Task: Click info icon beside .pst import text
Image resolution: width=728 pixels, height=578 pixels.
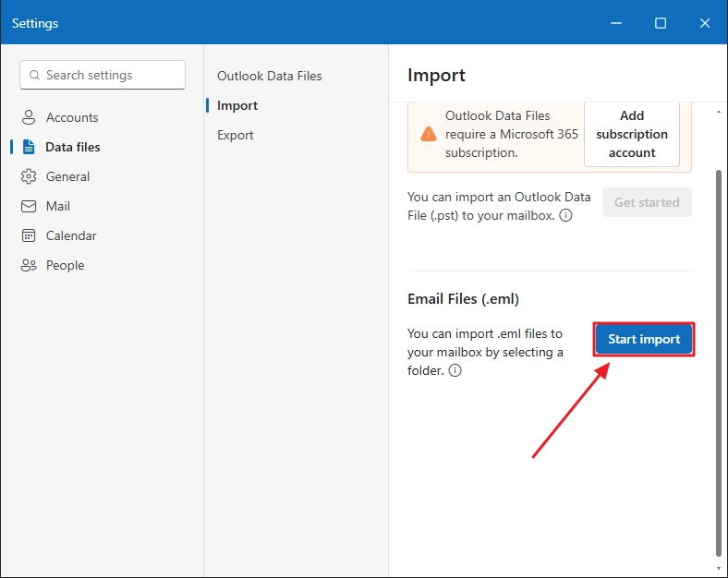Action: 565,215
